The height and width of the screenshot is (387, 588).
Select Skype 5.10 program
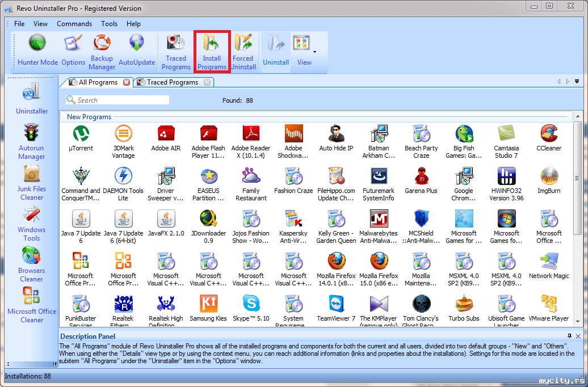pyautogui.click(x=251, y=308)
